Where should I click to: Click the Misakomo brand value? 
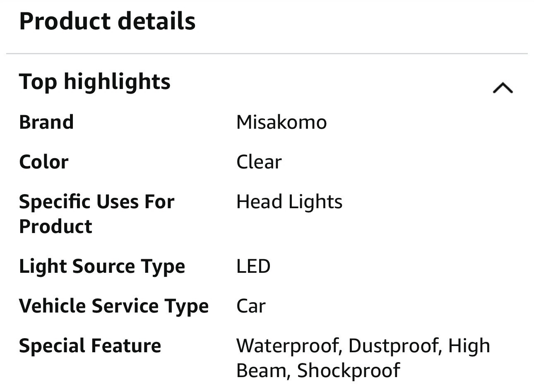[x=281, y=122]
